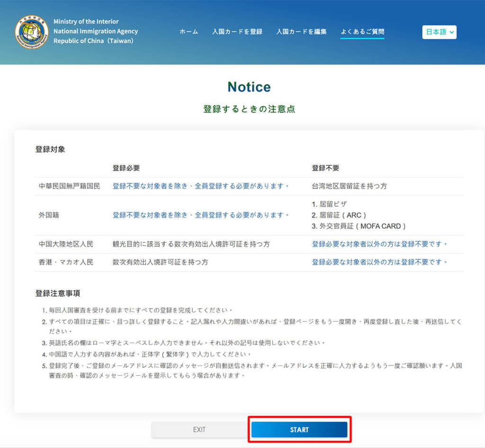This screenshot has width=485, height=448.
Task: Open the 入国カードを登録 menu item
Action: [237, 32]
